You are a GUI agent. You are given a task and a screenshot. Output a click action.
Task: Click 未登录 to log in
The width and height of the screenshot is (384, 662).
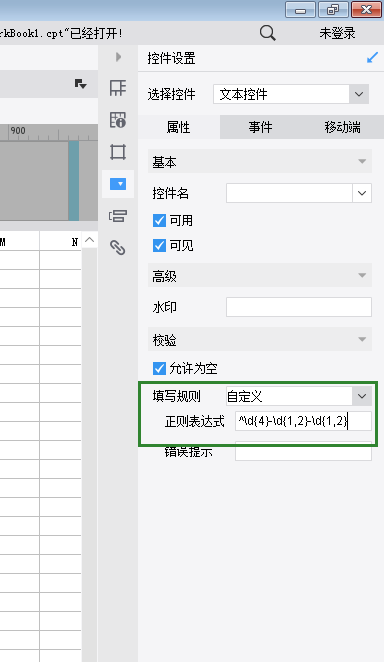click(x=337, y=33)
